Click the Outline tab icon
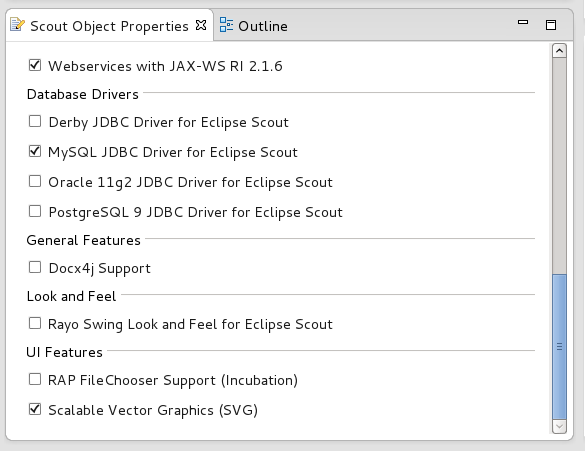Viewport: 585px width, 451px height. pyautogui.click(x=226, y=25)
